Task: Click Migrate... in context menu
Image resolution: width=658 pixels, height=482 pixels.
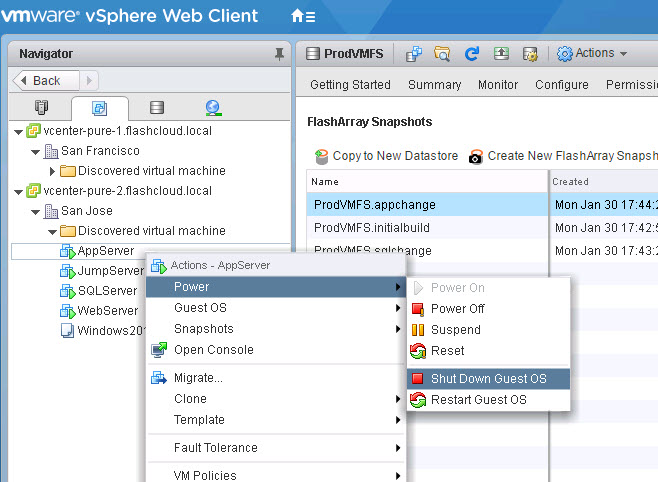Action: tap(275, 378)
